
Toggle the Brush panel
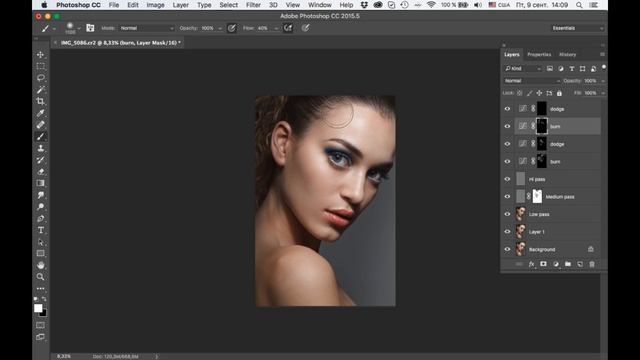(90, 28)
